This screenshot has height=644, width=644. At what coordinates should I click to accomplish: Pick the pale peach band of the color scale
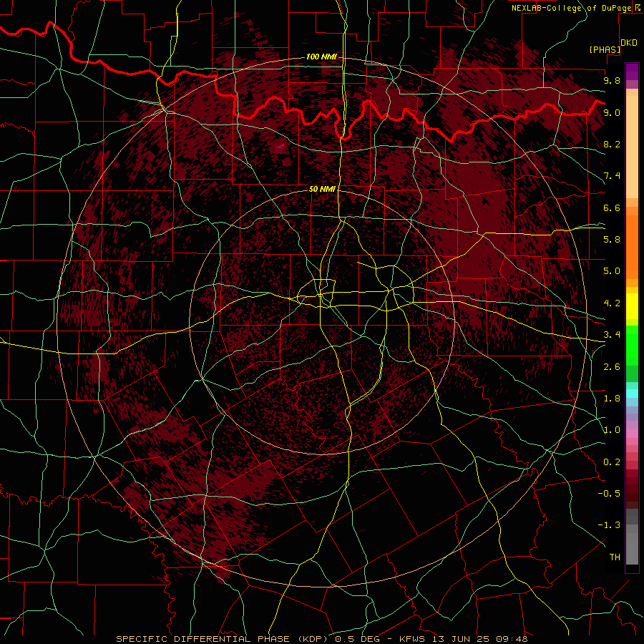[x=632, y=148]
